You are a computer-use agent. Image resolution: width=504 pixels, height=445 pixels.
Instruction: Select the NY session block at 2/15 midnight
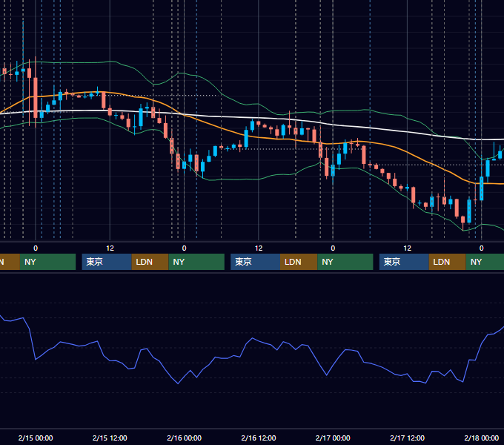pos(47,262)
